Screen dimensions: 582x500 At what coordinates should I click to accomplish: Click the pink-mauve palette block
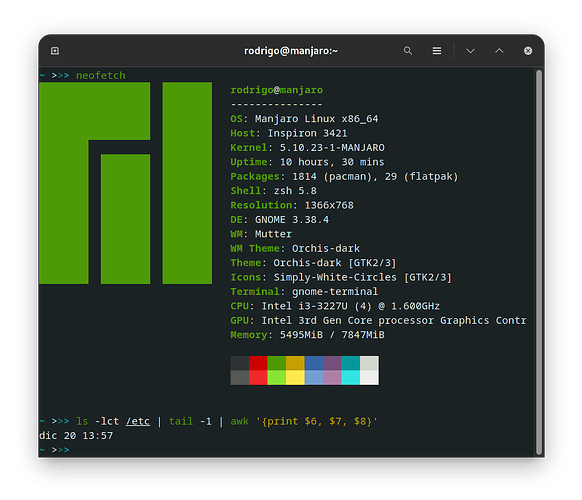(332, 378)
